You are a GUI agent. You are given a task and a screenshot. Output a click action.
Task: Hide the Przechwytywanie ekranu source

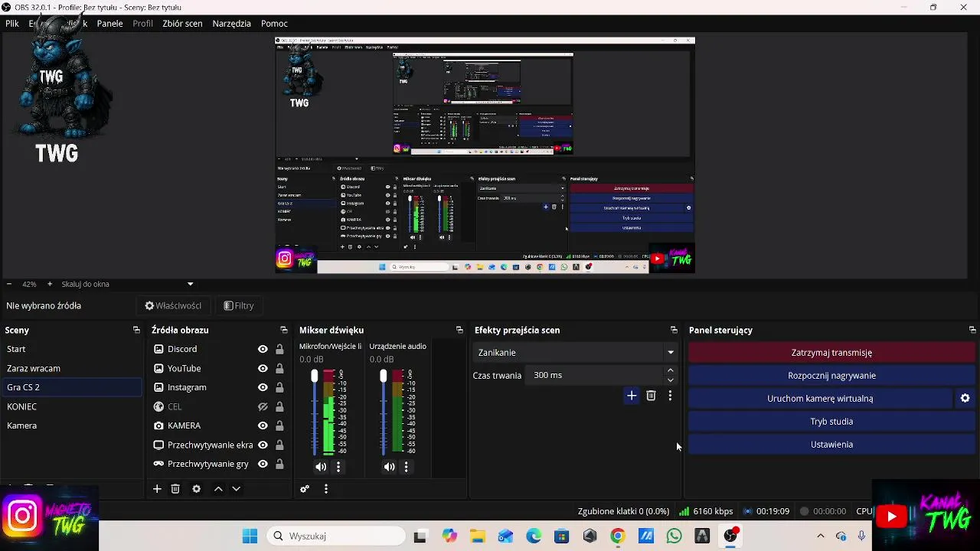coord(263,445)
